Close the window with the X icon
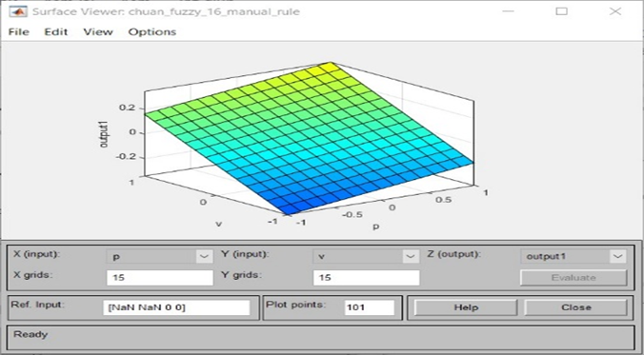The image size is (644, 355). (x=615, y=11)
